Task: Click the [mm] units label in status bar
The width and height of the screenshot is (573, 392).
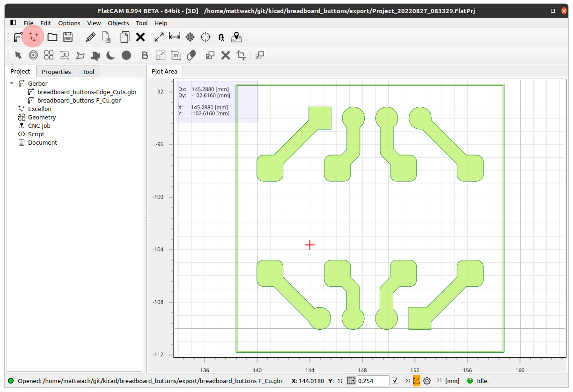Action: (452, 381)
